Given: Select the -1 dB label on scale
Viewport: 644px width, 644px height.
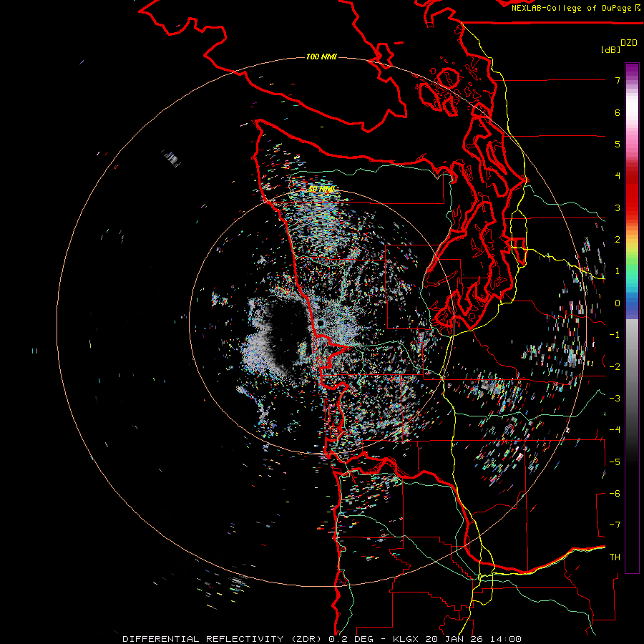Looking at the screenshot, I should (x=615, y=335).
